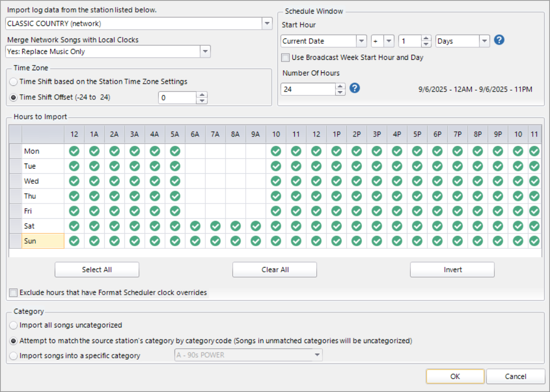
Task: Toggle the Wednesday 3P checkmark
Action: 377,181
